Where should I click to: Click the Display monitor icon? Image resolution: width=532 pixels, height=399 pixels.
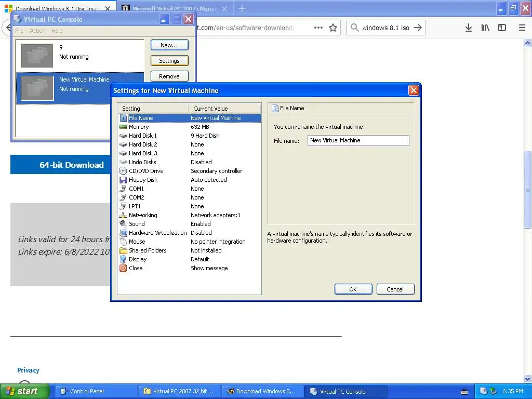coord(123,259)
